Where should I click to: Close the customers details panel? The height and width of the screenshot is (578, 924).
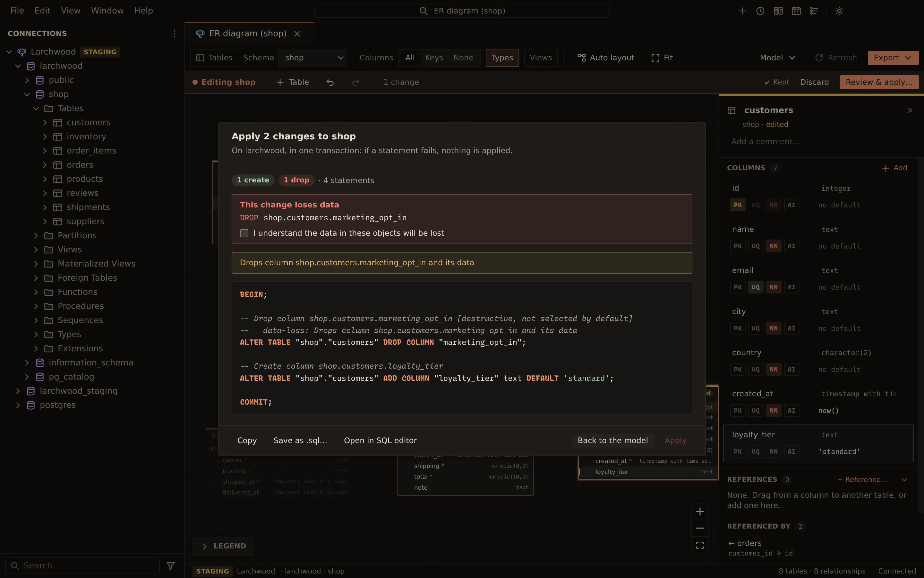click(x=910, y=110)
